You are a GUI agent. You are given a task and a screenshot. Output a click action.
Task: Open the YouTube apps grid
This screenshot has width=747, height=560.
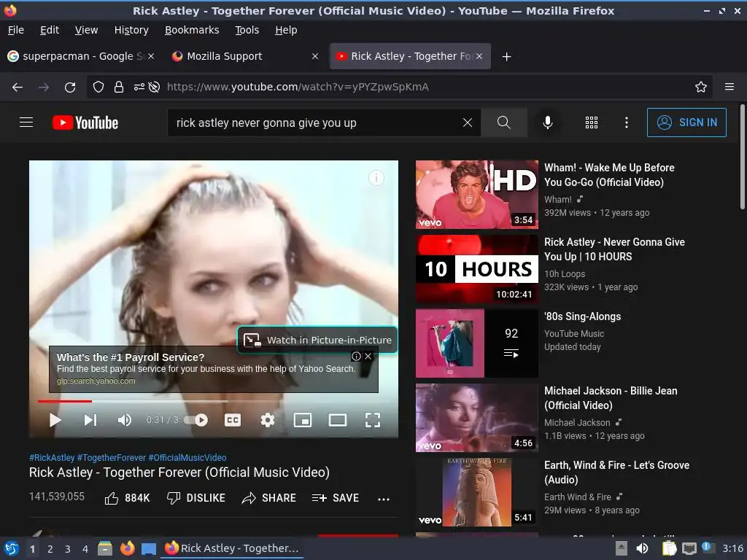click(x=591, y=122)
